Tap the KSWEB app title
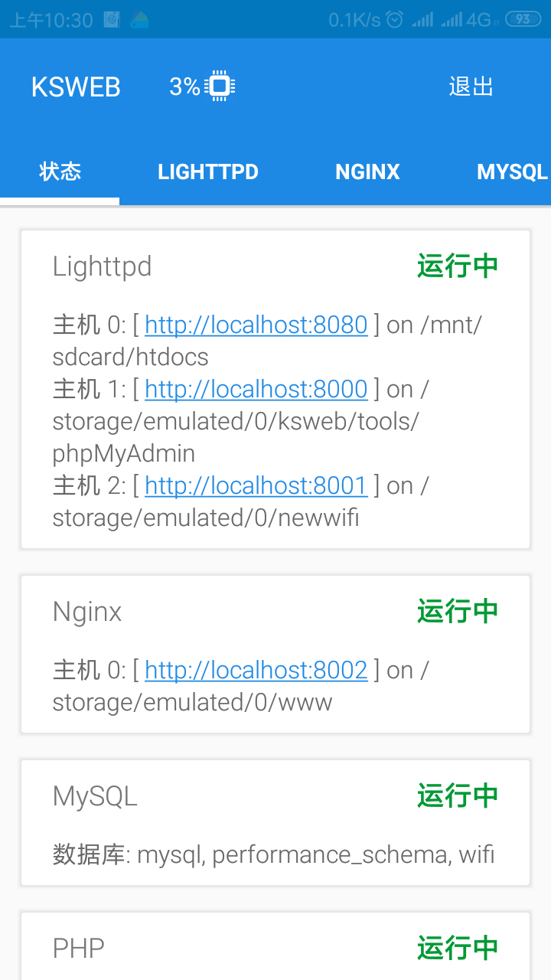Screen dimensions: 551x980 (x=76, y=87)
